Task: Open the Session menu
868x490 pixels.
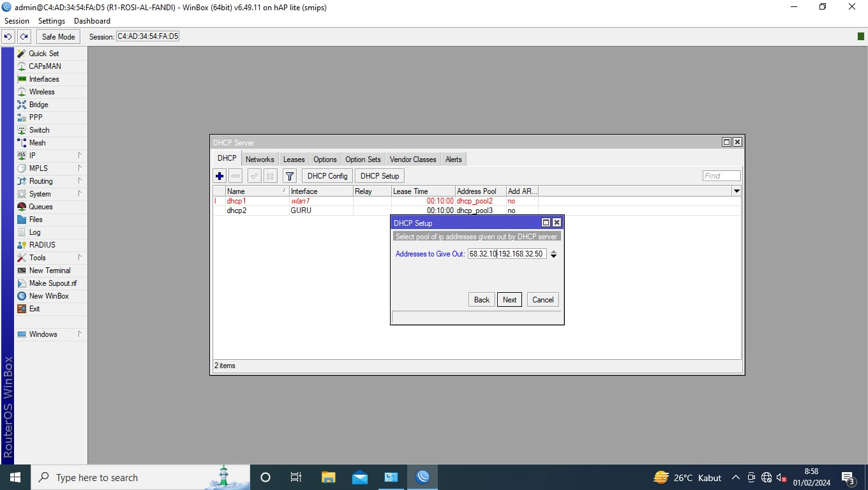Action: click(17, 21)
